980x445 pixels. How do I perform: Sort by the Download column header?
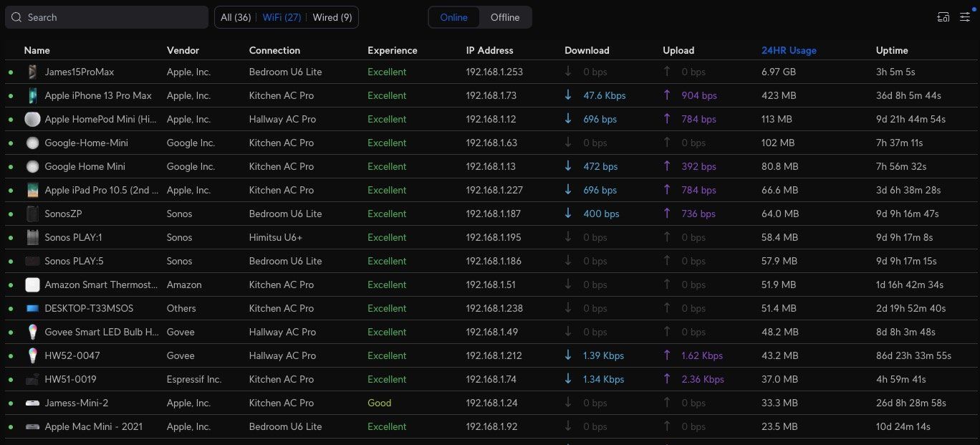point(587,50)
